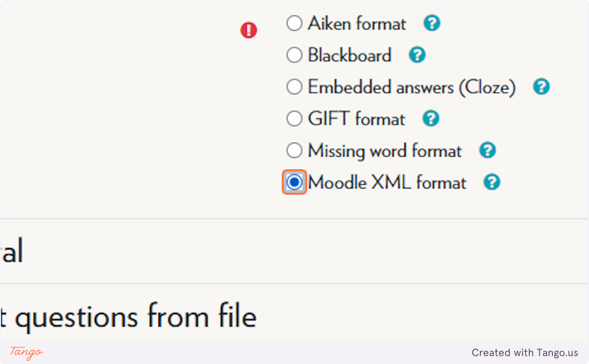Choose the Missing word format option
Image resolution: width=589 pixels, height=364 pixels.
pyautogui.click(x=294, y=151)
